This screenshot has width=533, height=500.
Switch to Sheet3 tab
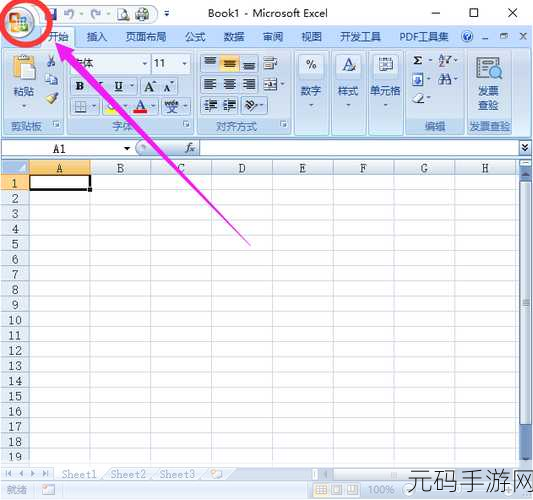[177, 474]
